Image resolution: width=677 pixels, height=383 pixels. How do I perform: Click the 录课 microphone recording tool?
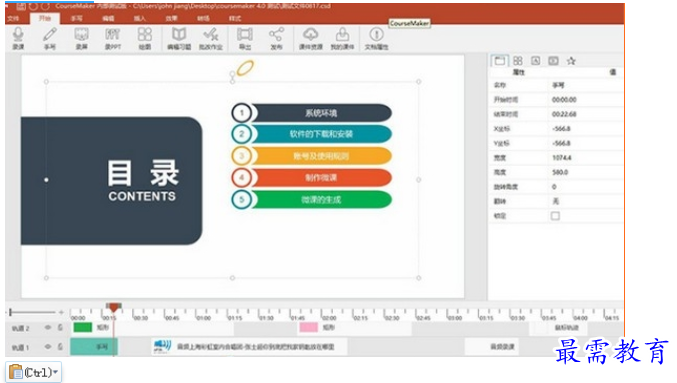coord(18,38)
